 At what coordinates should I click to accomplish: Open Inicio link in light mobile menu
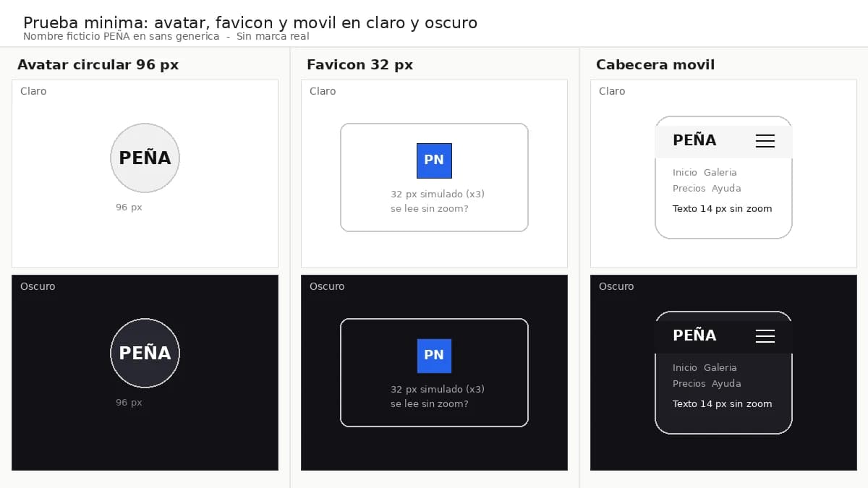685,172
